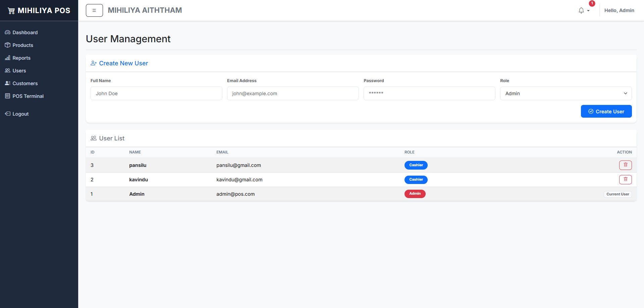Delete user pansilu with trash icon
This screenshot has width=644, height=308.
pyautogui.click(x=626, y=165)
